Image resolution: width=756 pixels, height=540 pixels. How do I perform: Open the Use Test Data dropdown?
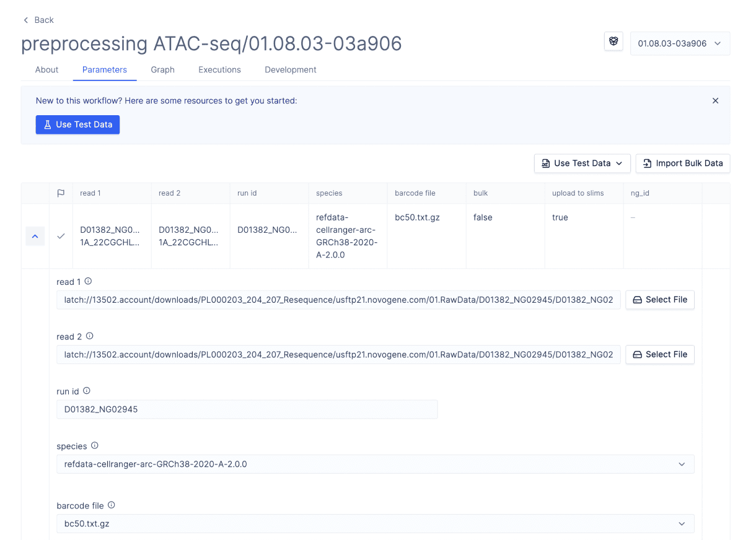[582, 163]
